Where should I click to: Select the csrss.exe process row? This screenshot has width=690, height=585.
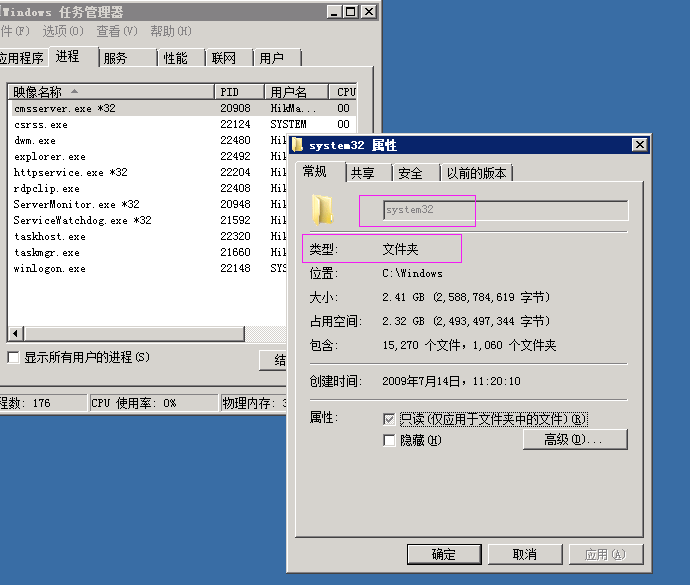tap(182, 125)
